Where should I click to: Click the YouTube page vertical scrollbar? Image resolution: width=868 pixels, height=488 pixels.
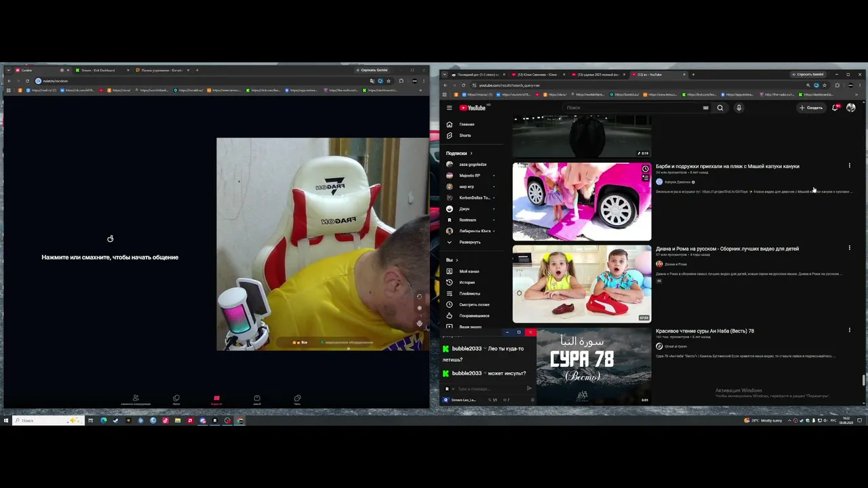863,380
